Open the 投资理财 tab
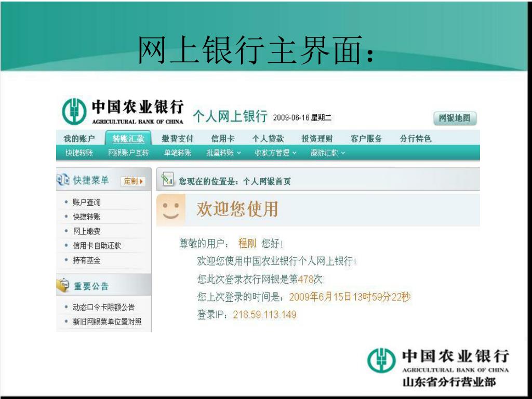The width and height of the screenshot is (532, 399). click(x=317, y=138)
